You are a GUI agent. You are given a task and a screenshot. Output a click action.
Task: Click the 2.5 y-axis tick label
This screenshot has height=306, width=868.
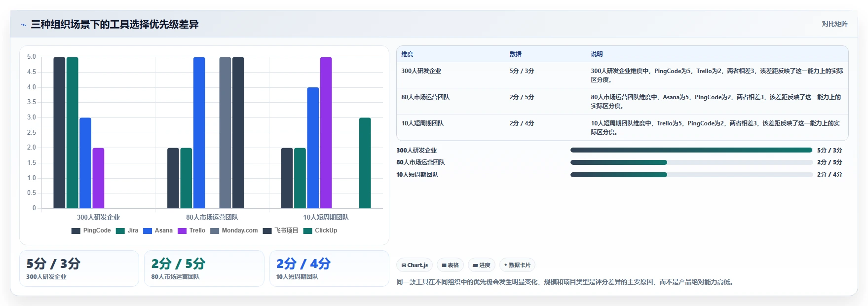[x=32, y=133]
